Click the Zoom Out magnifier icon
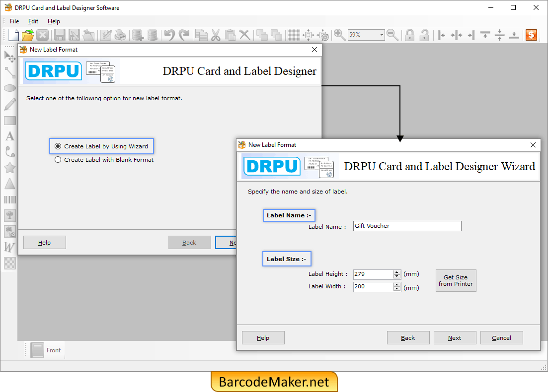 (392, 35)
